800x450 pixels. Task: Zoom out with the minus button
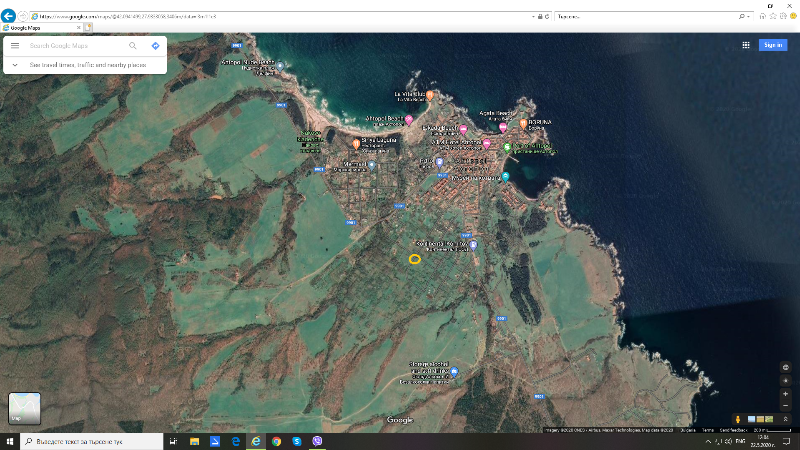coord(786,406)
